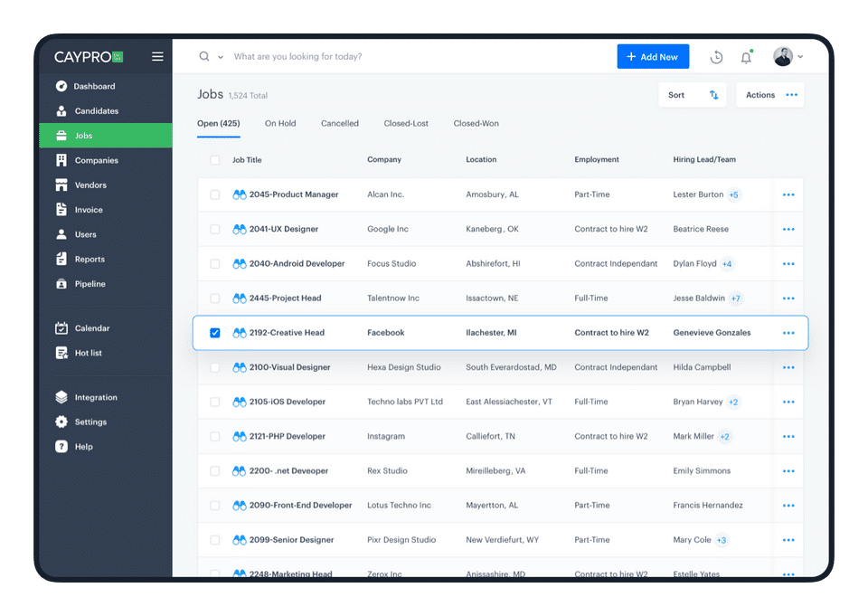
Task: Click the Settings gear icon
Action: pos(61,422)
